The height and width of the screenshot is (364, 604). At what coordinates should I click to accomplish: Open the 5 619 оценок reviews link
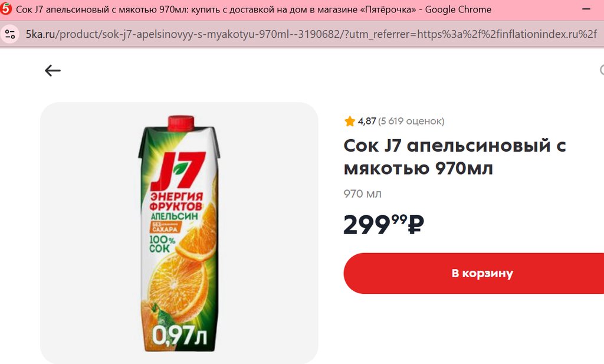pyautogui.click(x=411, y=122)
